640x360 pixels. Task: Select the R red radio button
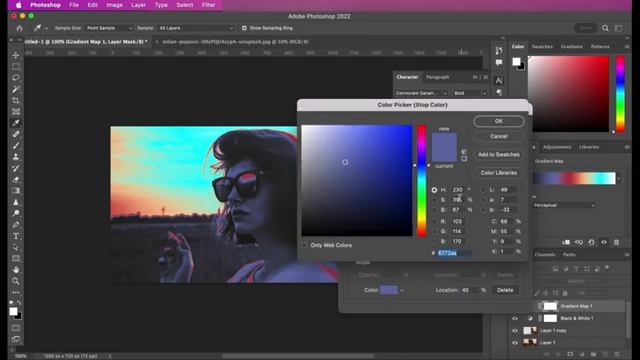(x=434, y=221)
